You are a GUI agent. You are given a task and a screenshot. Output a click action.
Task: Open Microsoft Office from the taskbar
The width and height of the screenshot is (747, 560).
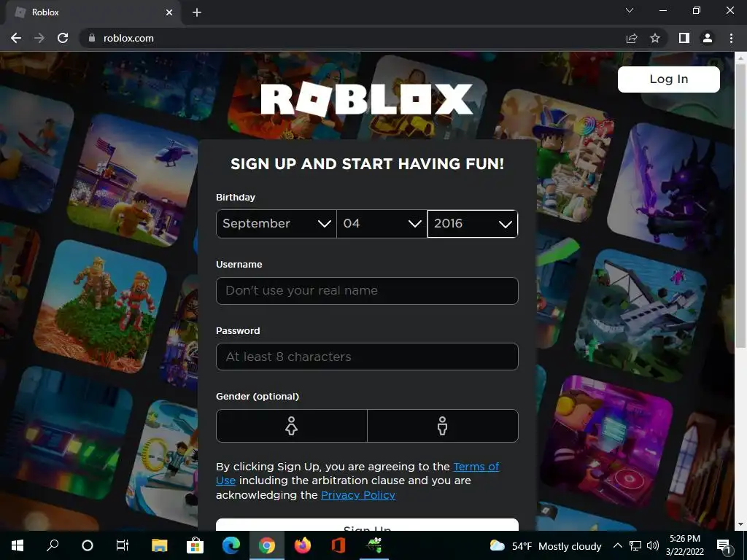coord(338,545)
